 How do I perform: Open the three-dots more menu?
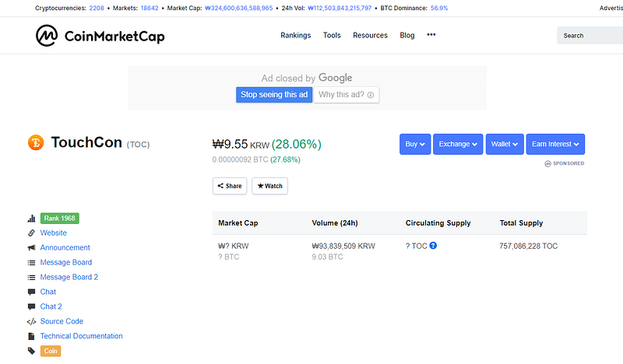431,35
